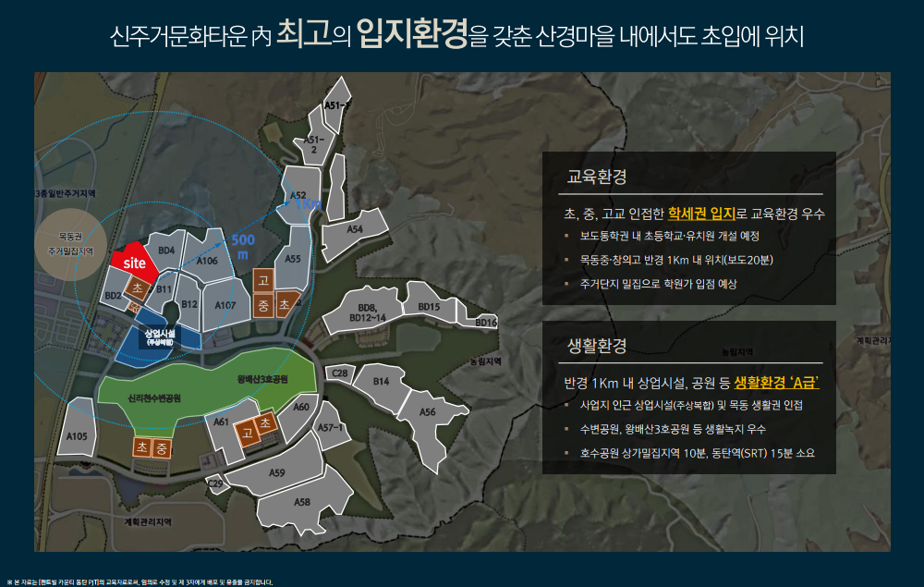Select the '주거단지 밀집으로 학원가 입점 예상' bullet
Image resolution: width=924 pixels, height=587 pixels.
click(658, 284)
